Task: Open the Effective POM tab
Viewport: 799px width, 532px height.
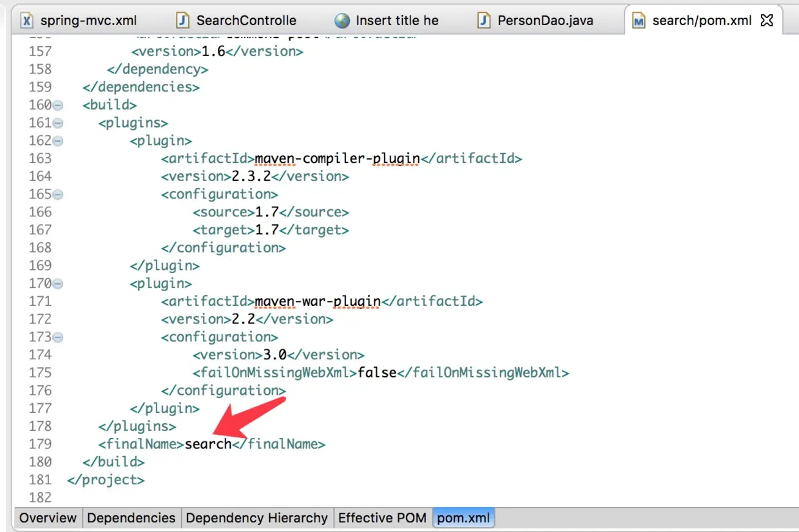Action: tap(382, 518)
